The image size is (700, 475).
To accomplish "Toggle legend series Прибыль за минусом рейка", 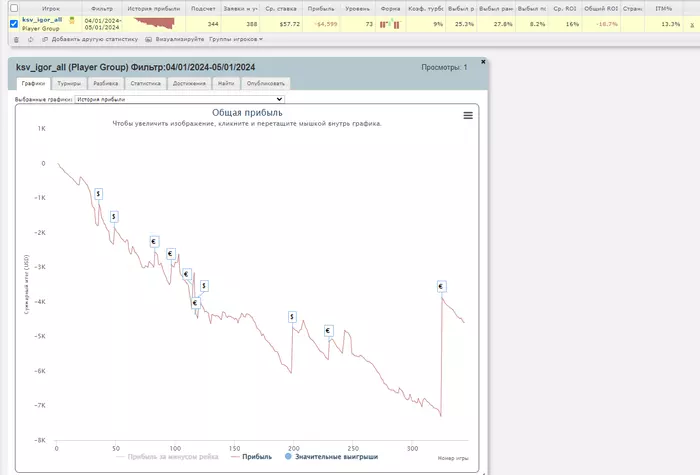I will 167,457.
